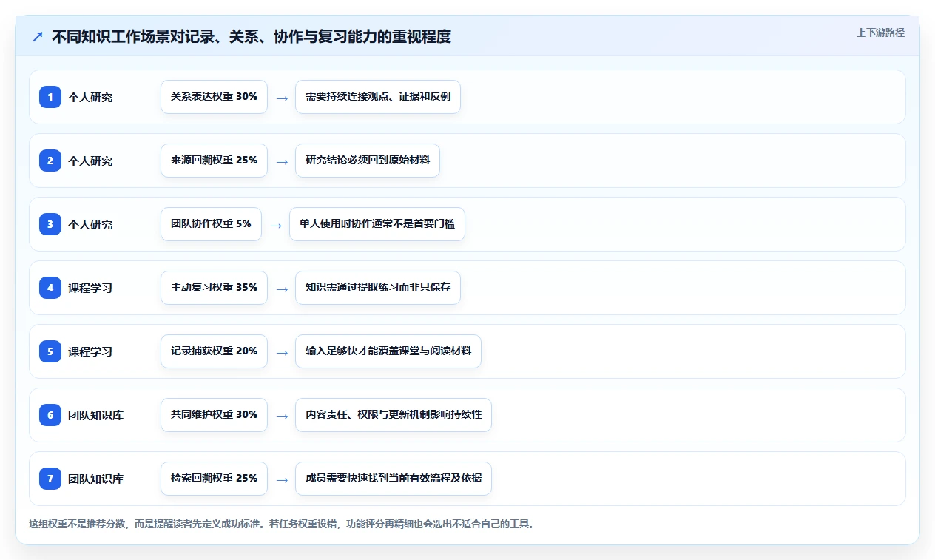935x560 pixels.
Task: Click the number 5 badge
Action: click(x=50, y=351)
